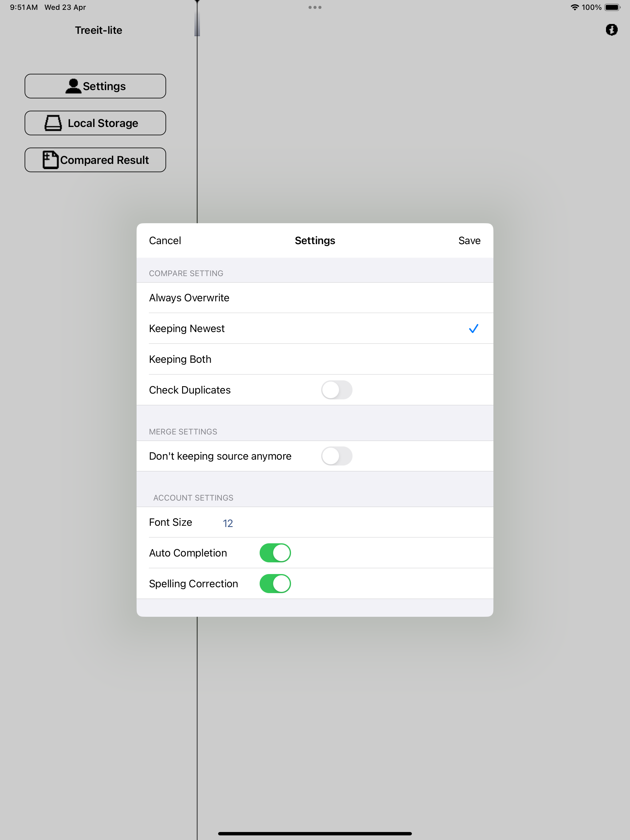Select the Always Overwrite option

pos(315,298)
